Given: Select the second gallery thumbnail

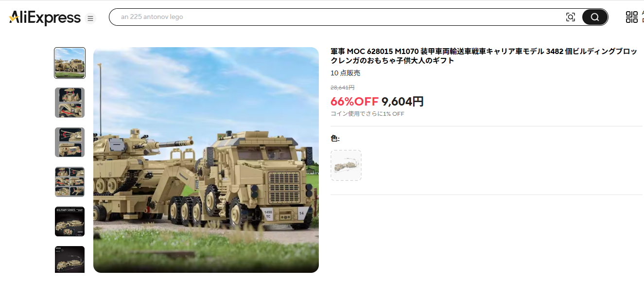Looking at the screenshot, I should point(70,103).
